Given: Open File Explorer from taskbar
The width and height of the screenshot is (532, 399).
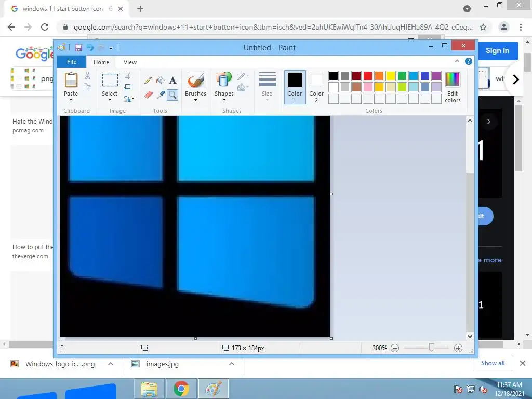Looking at the screenshot, I should point(149,389).
